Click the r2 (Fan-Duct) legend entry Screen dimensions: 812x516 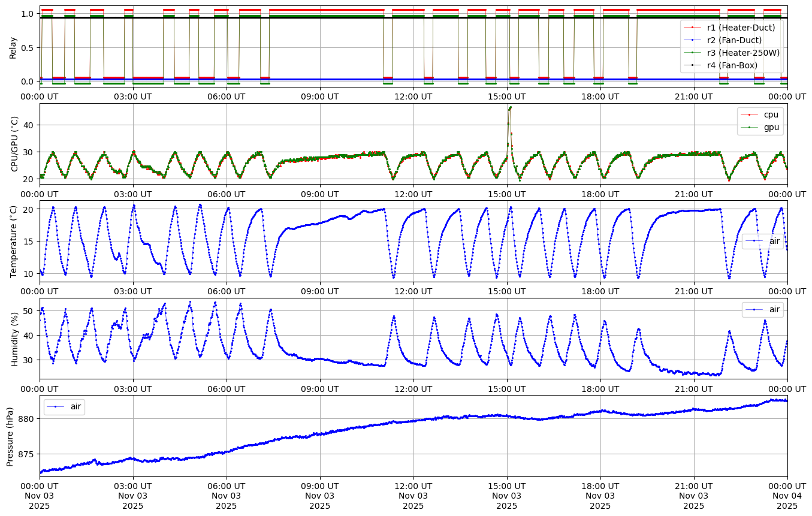[734, 40]
